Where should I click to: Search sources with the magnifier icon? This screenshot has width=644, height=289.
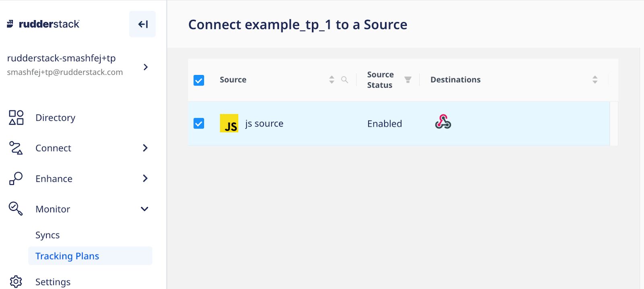[x=345, y=79]
